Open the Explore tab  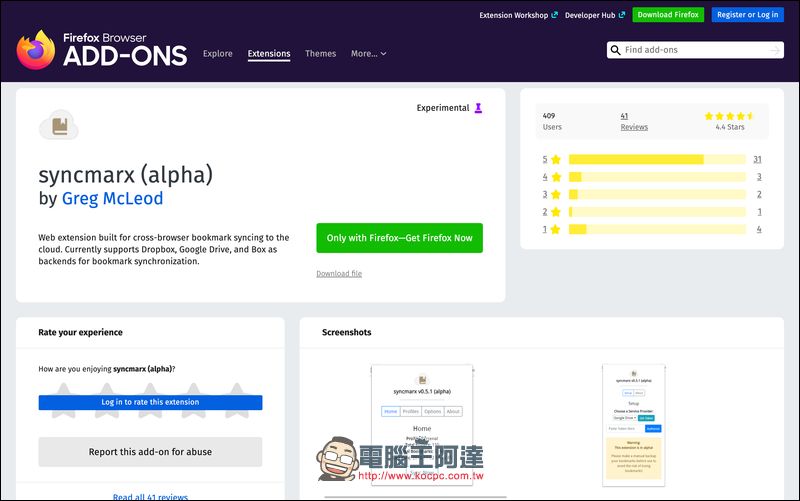pos(217,54)
